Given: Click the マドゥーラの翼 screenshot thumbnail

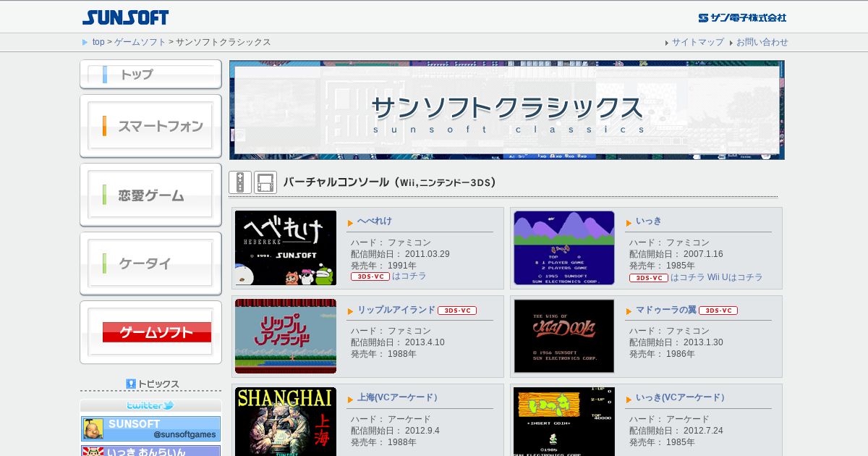Looking at the screenshot, I should (564, 336).
